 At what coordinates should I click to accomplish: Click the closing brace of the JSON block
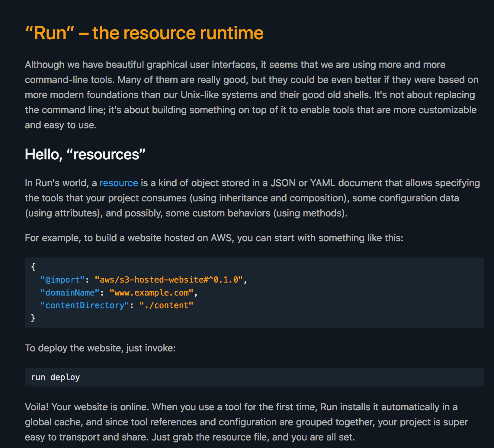pos(33,318)
